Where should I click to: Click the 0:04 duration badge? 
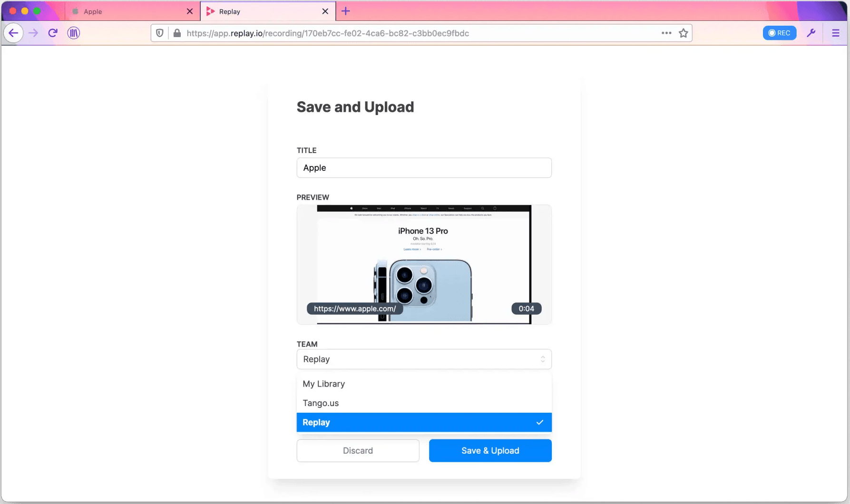(x=526, y=309)
